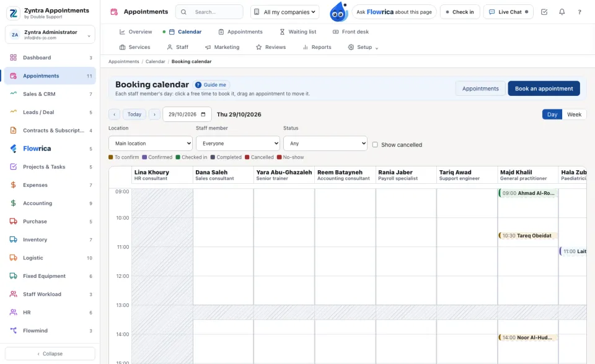The image size is (595, 364).
Task: Click the Appointments button beside Book an appointment
Action: pyautogui.click(x=480, y=89)
